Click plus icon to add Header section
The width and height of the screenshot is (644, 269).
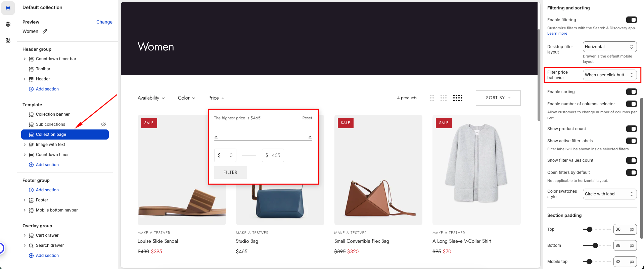coord(31,89)
